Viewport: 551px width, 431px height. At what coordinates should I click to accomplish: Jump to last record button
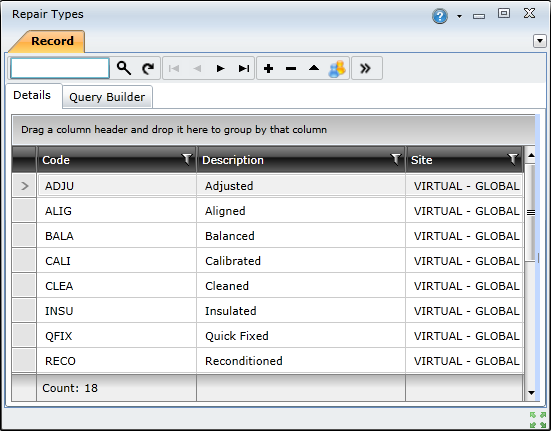pyautogui.click(x=244, y=68)
